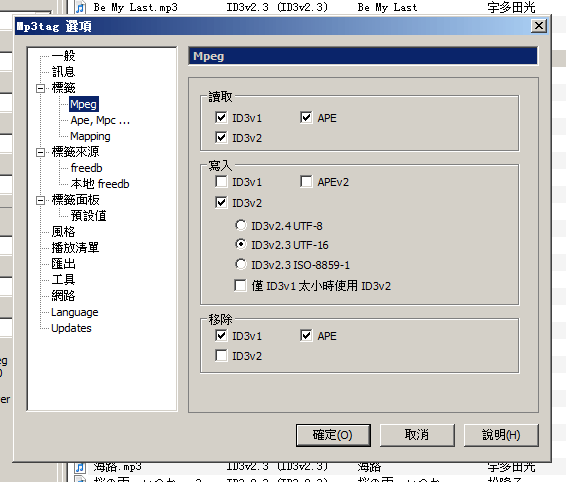Viewport: 566px width, 482px height.
Task: Enable ID3v1 under 寫入 section
Action: pyautogui.click(x=221, y=182)
